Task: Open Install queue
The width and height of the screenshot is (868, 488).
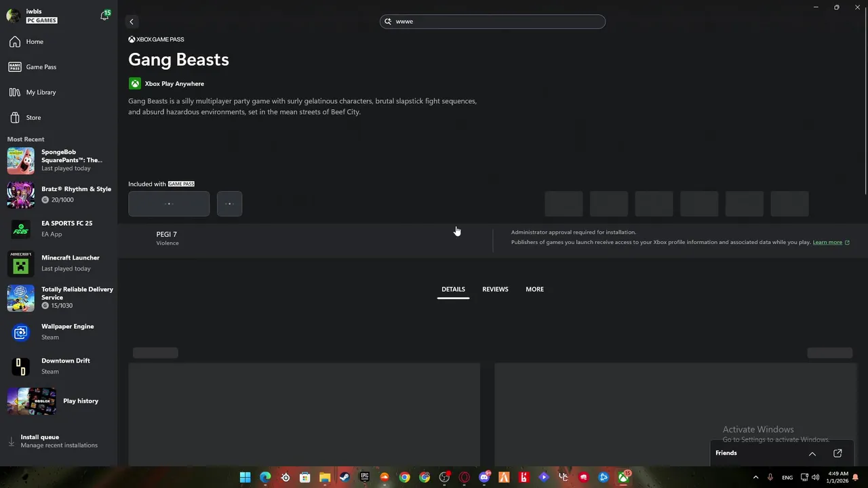Action: (x=58, y=441)
